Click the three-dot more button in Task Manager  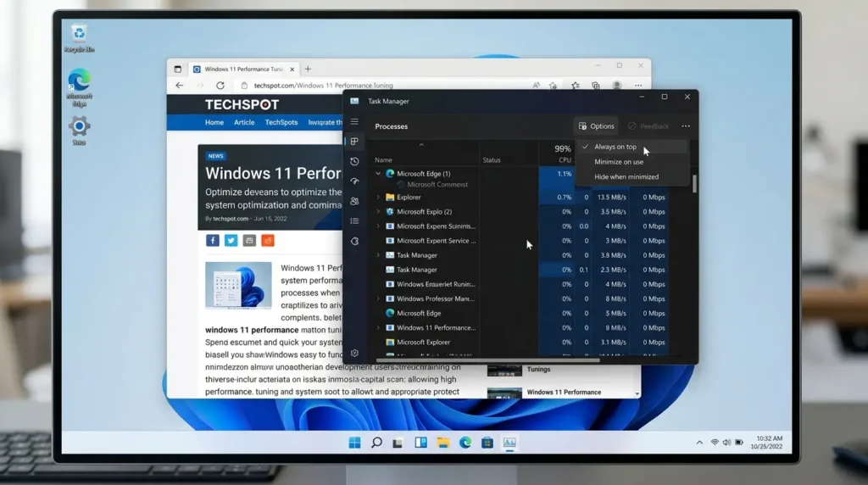pos(685,126)
